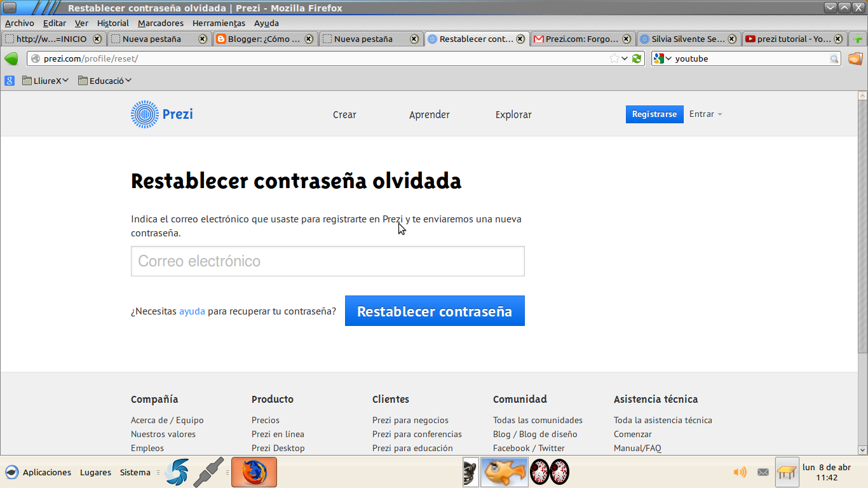This screenshot has height=488, width=868.
Task: Click the Restablecer contraseña button
Action: [435, 311]
